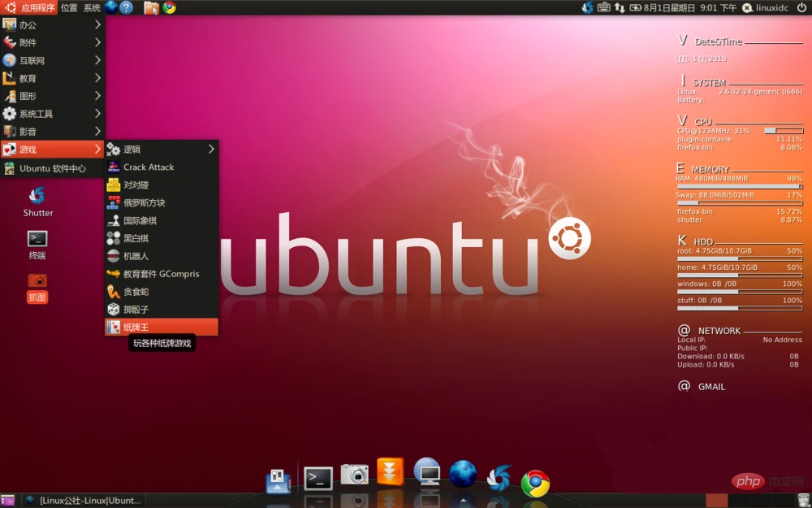Image resolution: width=812 pixels, height=508 pixels.
Task: Open the terminal icon in the dock
Action: [x=317, y=478]
